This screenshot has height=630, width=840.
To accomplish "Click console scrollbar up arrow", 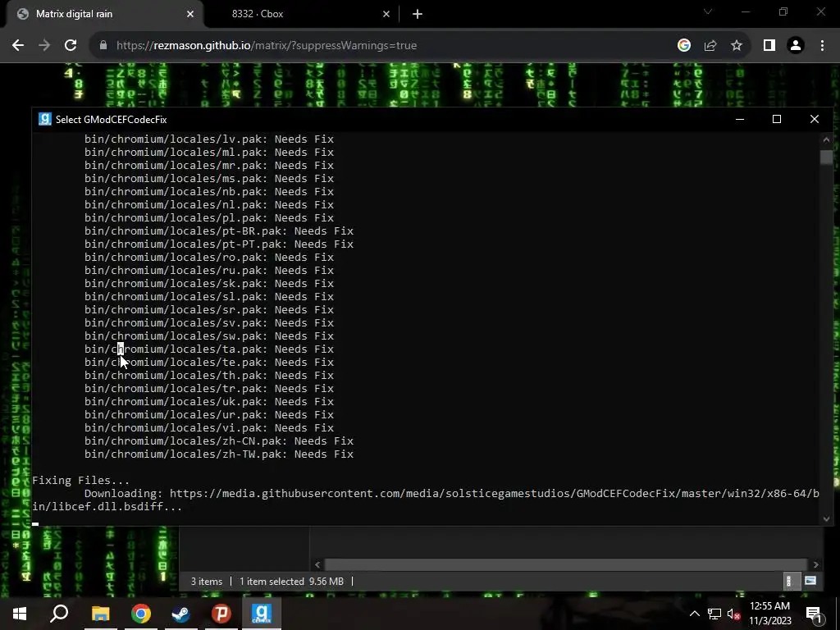I will click(826, 139).
